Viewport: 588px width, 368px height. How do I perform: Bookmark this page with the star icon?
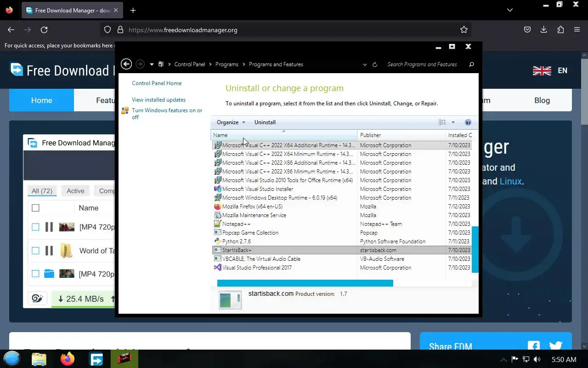click(464, 30)
